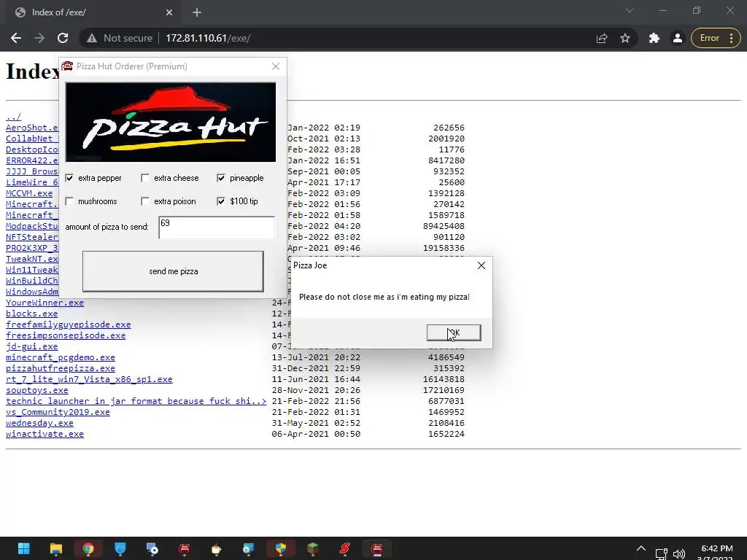
Task: Open Windows Security shield taskbar icon
Action: [281, 548]
